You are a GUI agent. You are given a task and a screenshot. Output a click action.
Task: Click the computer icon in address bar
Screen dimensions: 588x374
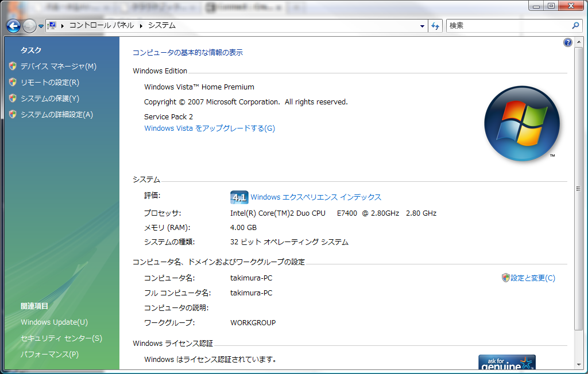(x=52, y=25)
